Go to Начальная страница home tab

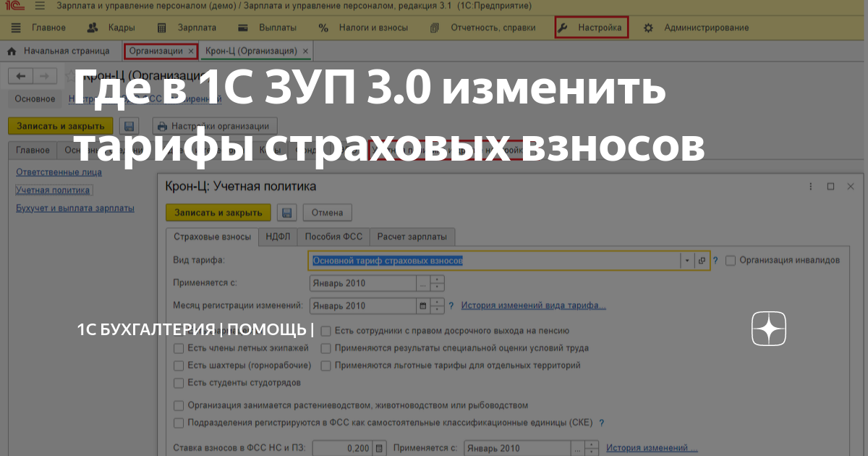pos(59,51)
